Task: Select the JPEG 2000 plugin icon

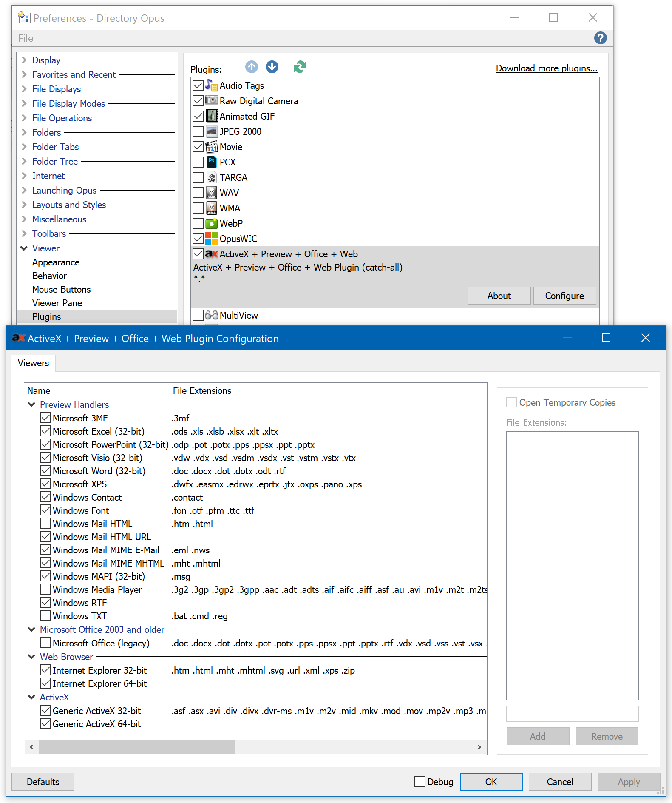Action: [211, 131]
